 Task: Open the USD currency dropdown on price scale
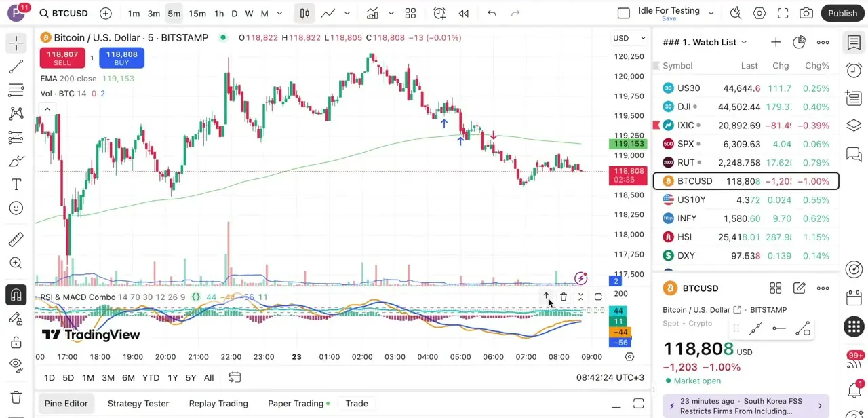[x=628, y=38]
